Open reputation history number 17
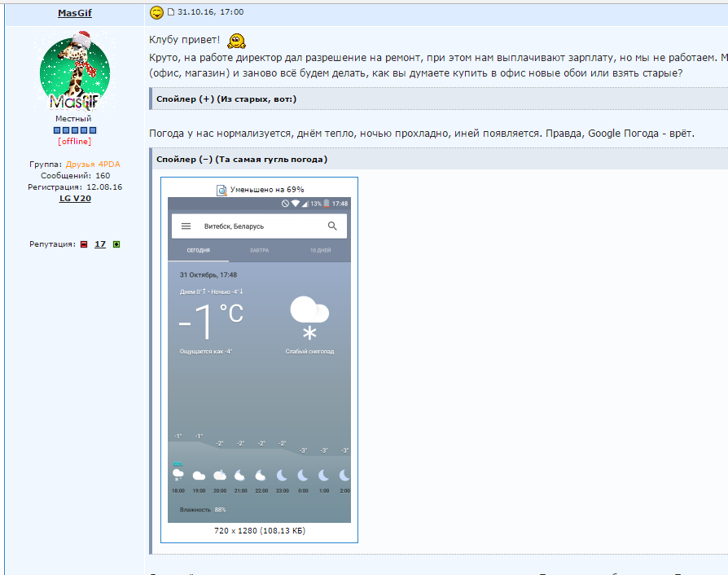 [x=100, y=244]
